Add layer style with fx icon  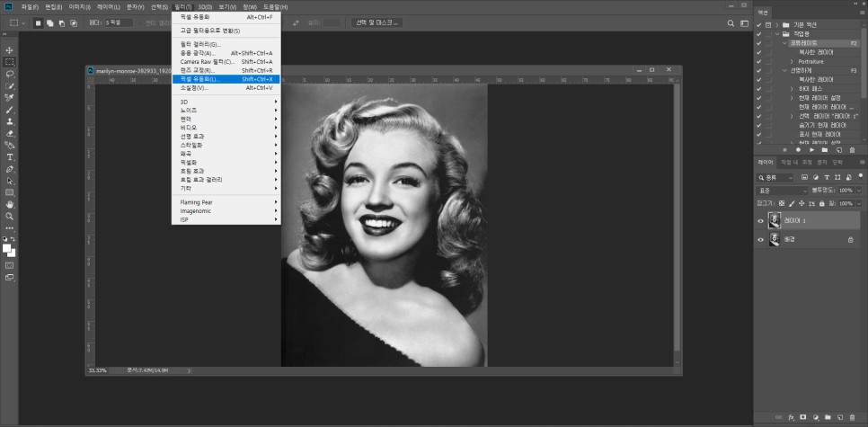(x=791, y=416)
